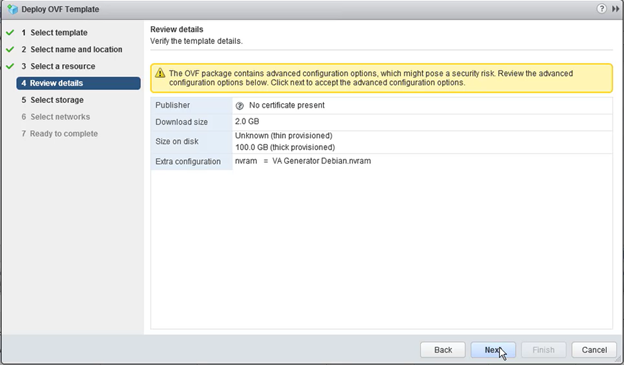
Task: Click step 7 Ready to complete
Action: point(60,134)
